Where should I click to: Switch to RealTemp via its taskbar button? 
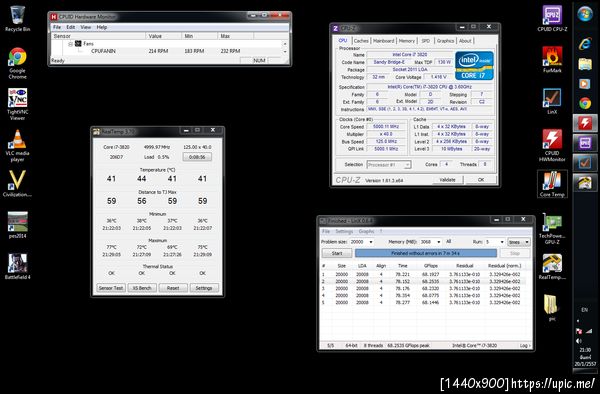pos(585,183)
